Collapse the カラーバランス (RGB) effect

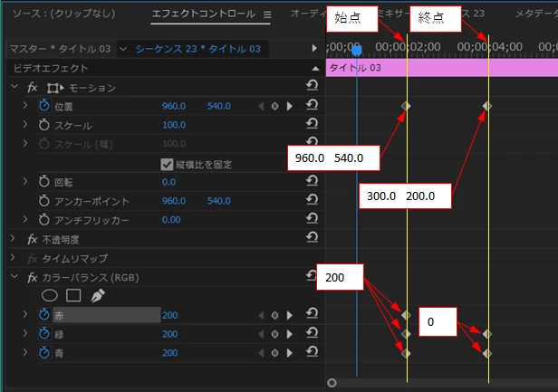(14, 276)
